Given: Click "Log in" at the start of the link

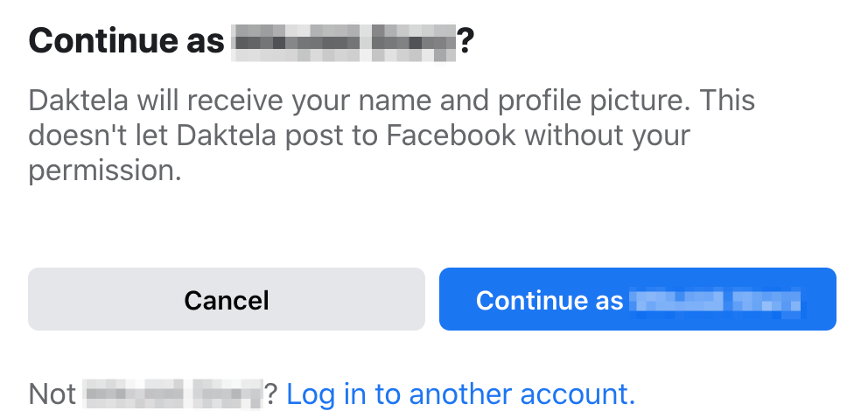Looking at the screenshot, I should click(325, 394).
